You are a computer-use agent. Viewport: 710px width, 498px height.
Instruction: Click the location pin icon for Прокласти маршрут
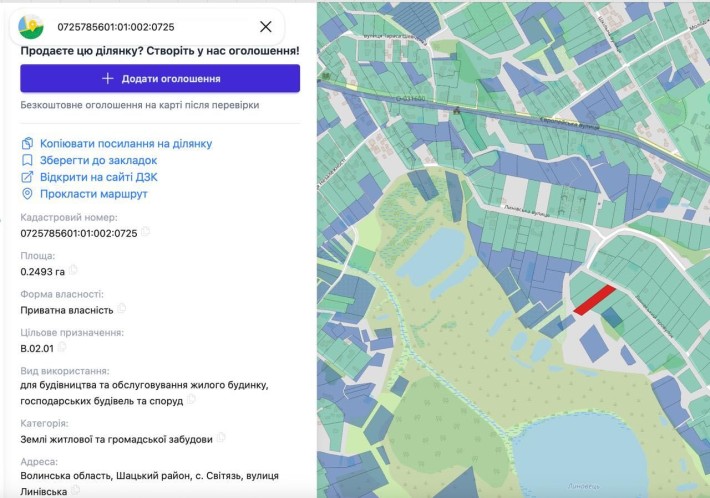(27, 194)
